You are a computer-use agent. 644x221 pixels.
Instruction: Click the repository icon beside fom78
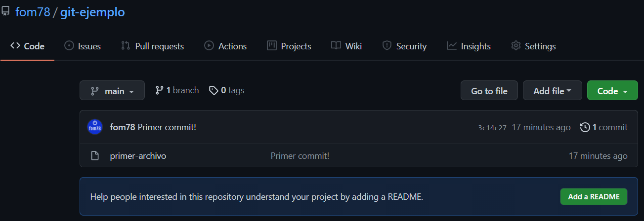point(5,12)
